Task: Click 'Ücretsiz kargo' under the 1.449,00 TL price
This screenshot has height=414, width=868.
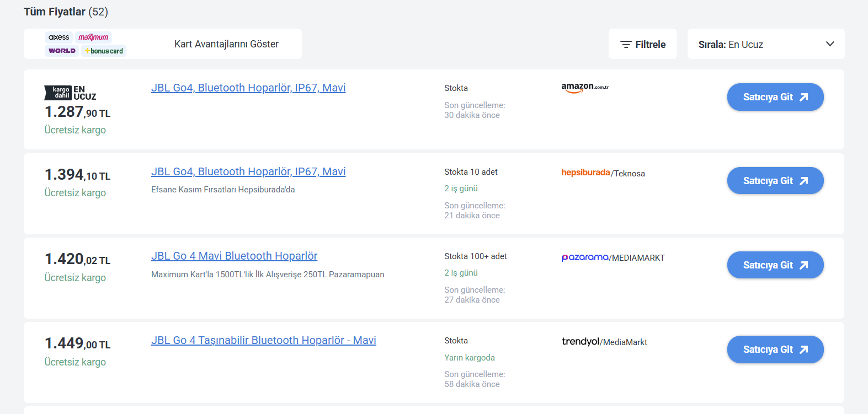Action: click(x=75, y=362)
